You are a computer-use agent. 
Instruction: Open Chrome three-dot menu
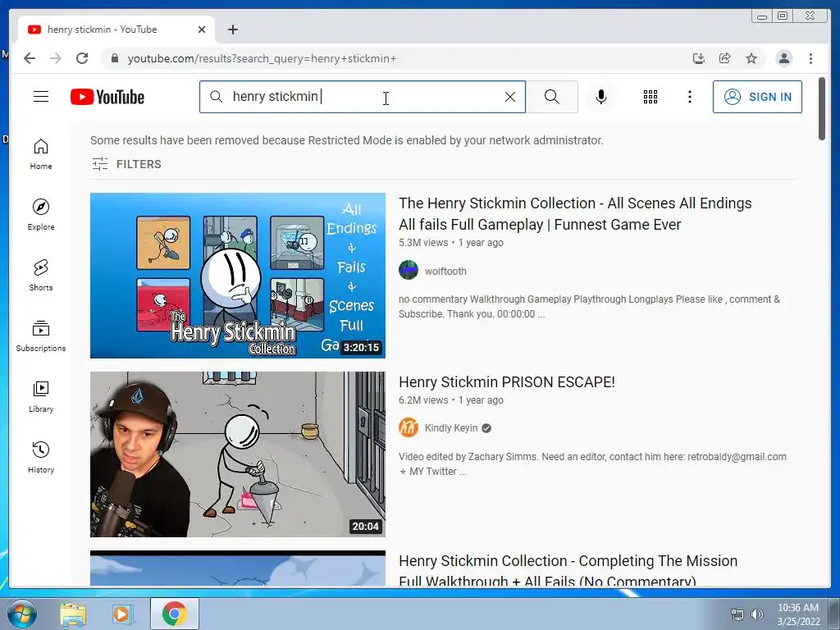pyautogui.click(x=810, y=58)
